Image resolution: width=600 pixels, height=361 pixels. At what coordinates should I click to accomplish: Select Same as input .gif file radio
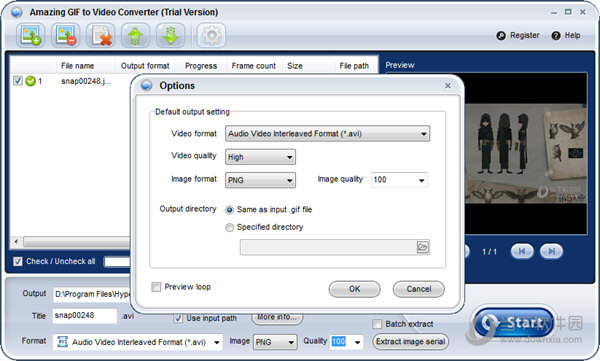pos(230,210)
